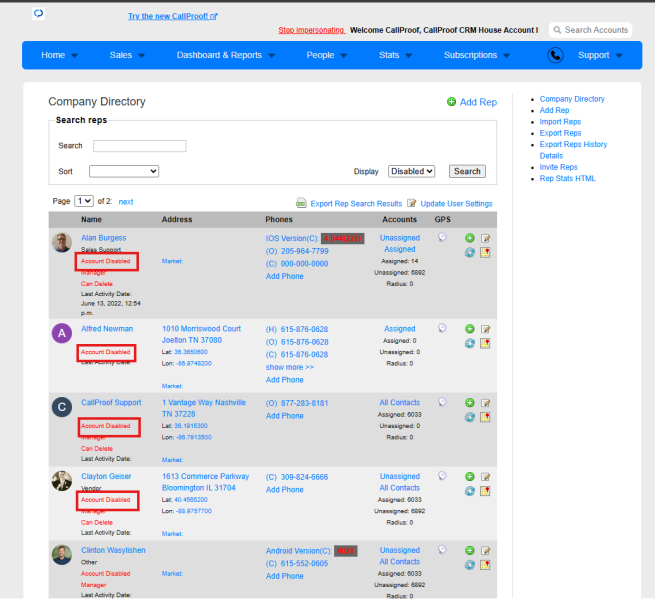Click the blue refresh icon for CallProof Support
Screen dimensions: 655x599
click(470, 417)
